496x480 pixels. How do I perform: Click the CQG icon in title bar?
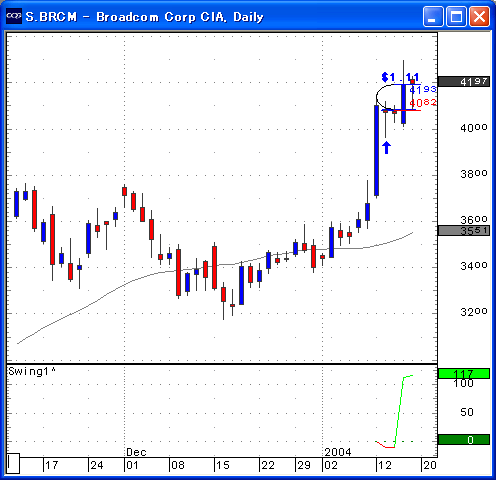14,16
